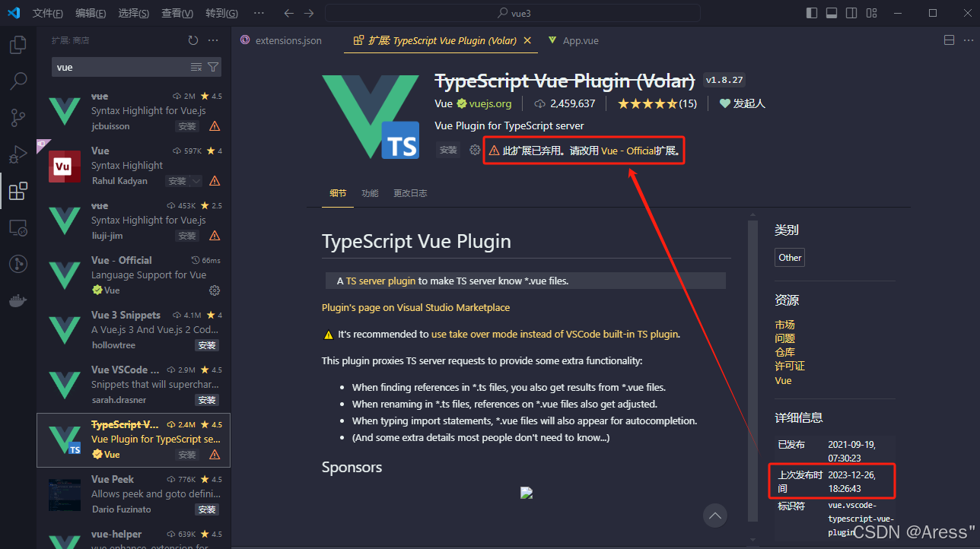980x549 pixels.
Task: Click the extension details vertical scrollbar
Action: click(752, 371)
